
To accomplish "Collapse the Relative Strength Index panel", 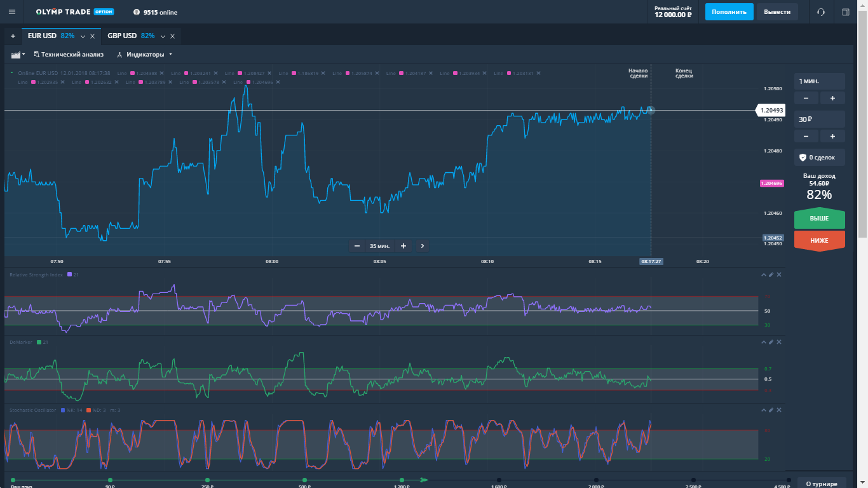I will [764, 274].
